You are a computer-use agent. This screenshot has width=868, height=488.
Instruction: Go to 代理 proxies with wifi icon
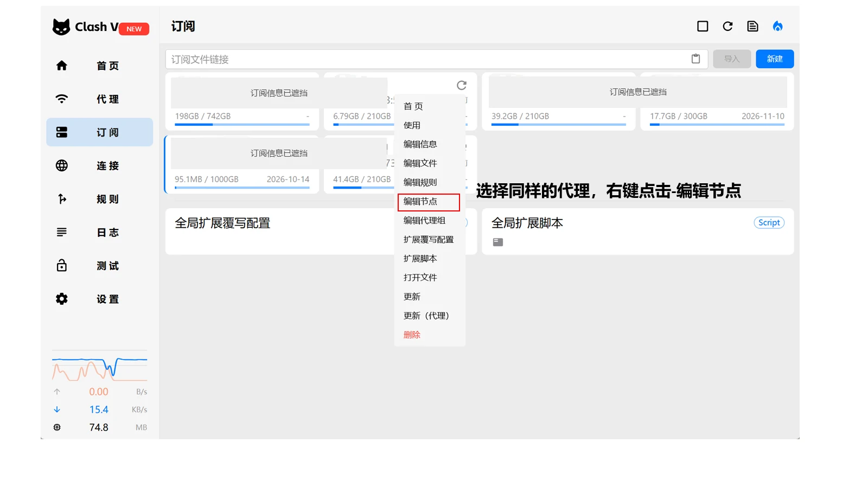(x=100, y=99)
